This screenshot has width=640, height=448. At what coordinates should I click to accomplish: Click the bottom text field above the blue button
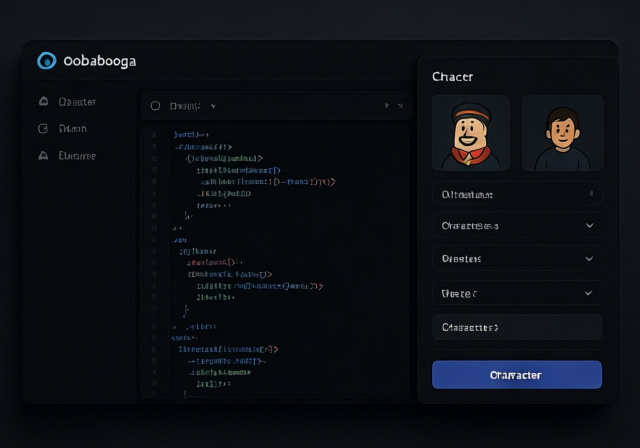click(x=517, y=327)
